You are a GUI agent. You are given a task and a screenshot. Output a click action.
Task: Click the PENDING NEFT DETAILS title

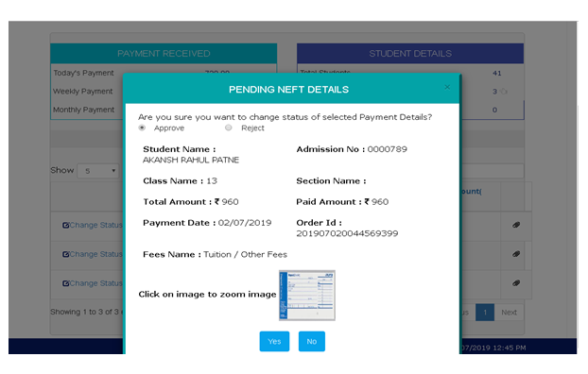pos(288,89)
